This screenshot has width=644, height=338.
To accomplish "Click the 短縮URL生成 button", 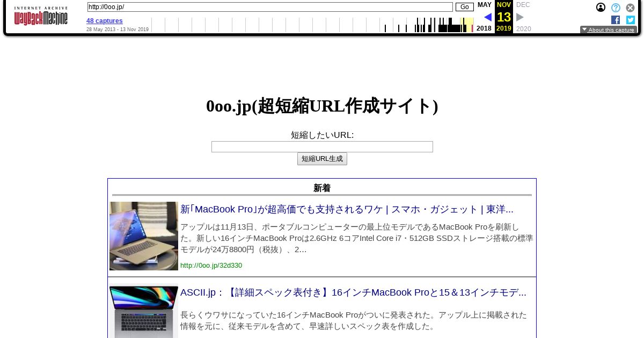I will [x=322, y=159].
